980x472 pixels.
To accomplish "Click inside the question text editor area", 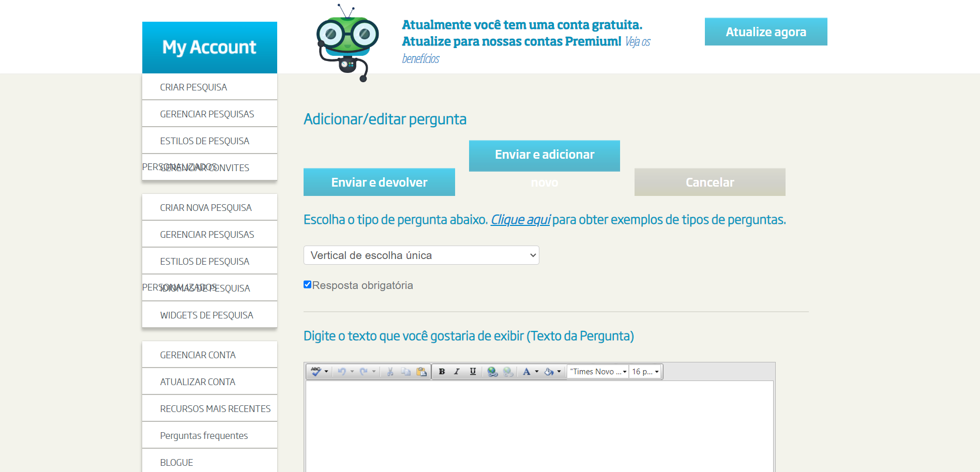I will click(539, 427).
